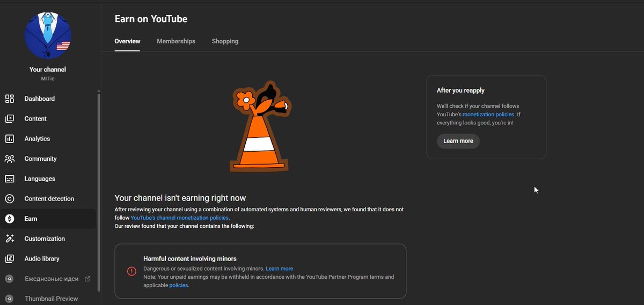Viewport: 644px width, 305px height.
Task: Open the MrTie channel avatar
Action: click(48, 35)
